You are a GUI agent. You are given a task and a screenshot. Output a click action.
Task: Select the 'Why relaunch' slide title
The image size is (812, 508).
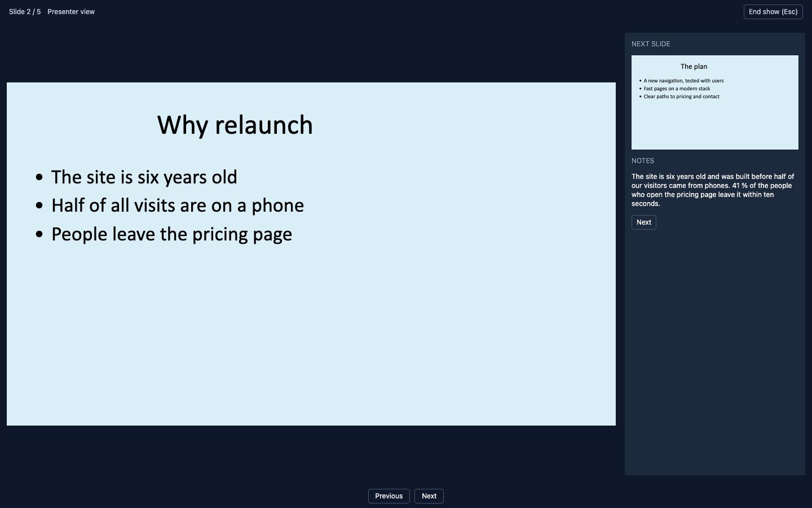235,125
